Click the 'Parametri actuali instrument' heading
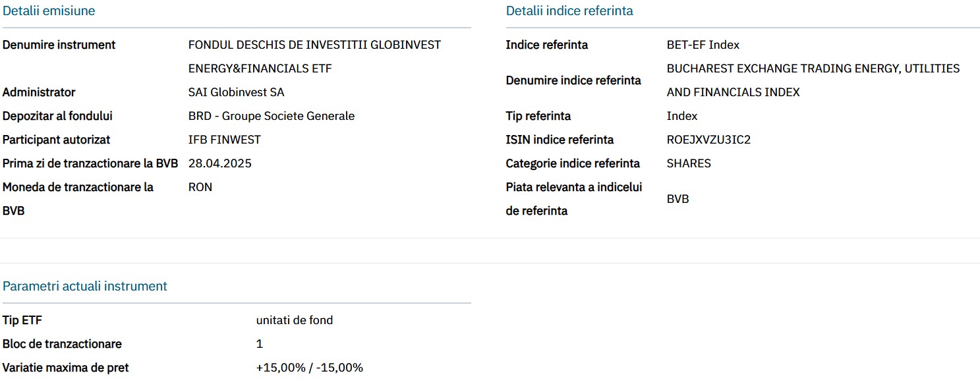 85,287
